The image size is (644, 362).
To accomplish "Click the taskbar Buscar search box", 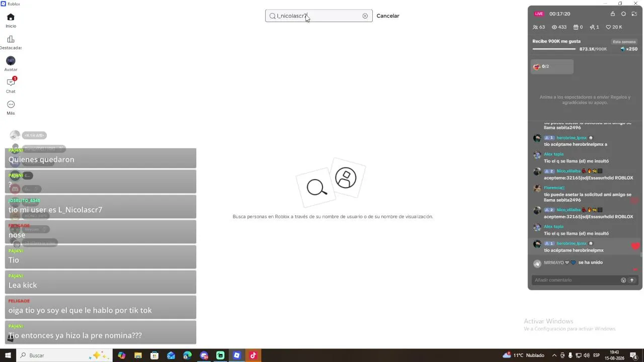I will tap(64, 355).
